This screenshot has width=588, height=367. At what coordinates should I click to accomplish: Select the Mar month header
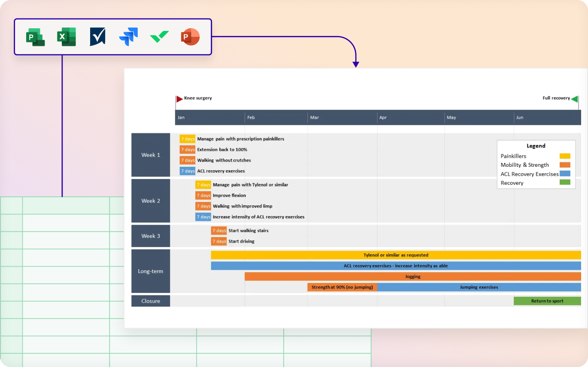tap(342, 117)
